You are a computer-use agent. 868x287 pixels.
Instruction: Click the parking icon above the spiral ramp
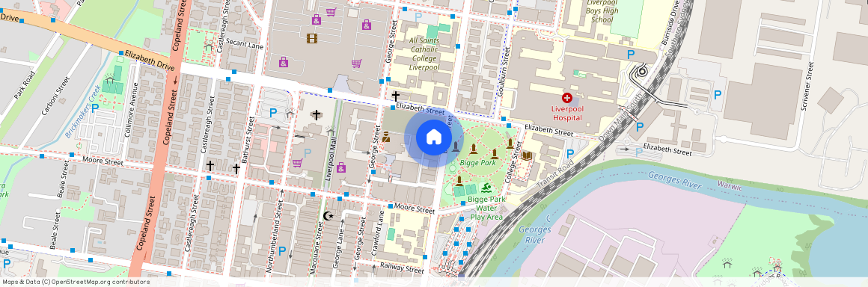630,55
